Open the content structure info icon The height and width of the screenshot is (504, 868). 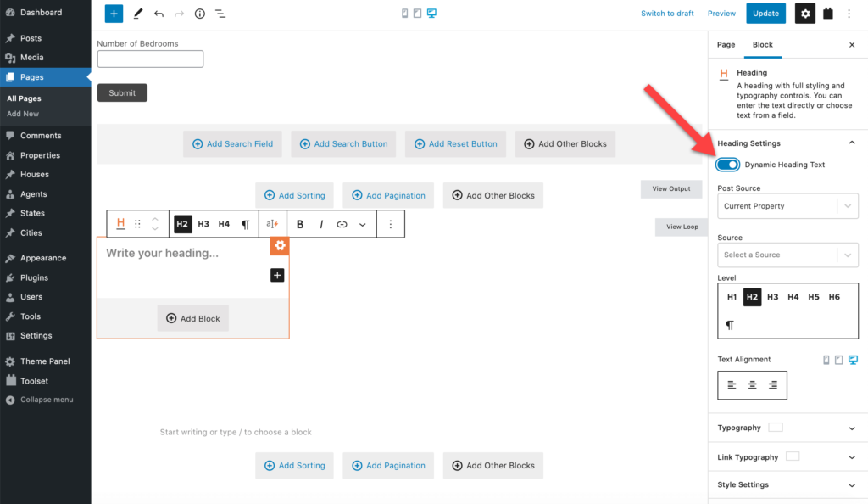pos(199,14)
